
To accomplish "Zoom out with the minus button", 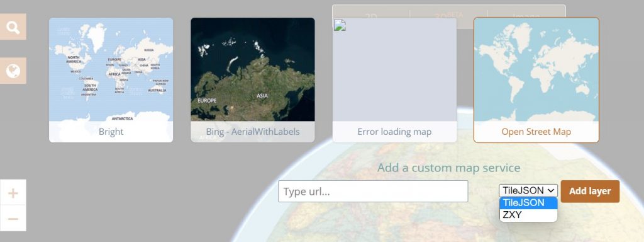I will (13, 218).
